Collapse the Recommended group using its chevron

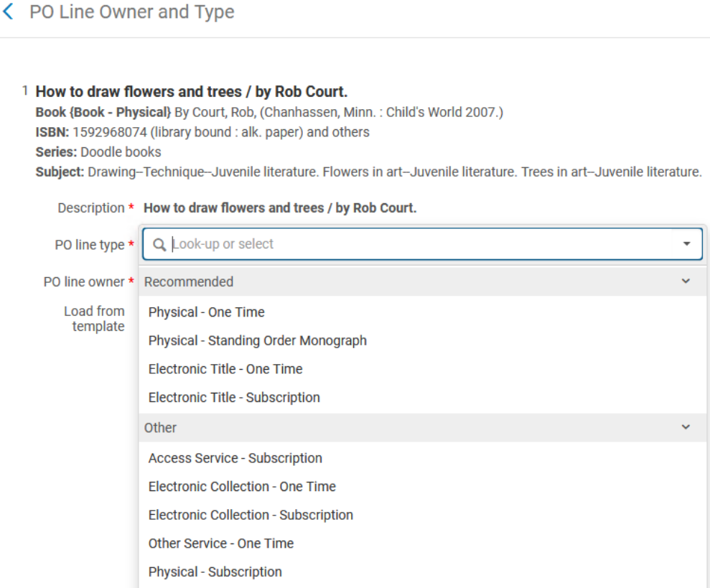pos(685,282)
